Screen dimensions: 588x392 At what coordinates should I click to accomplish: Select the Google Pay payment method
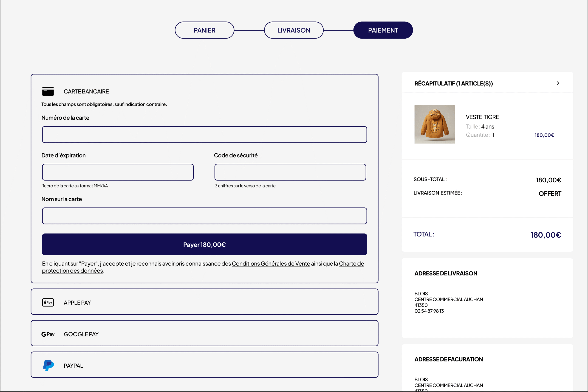204,333
